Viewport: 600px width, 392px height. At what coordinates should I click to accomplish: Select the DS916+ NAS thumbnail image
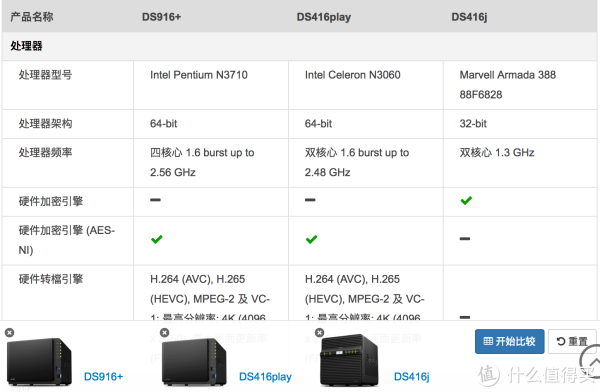[x=39, y=361]
